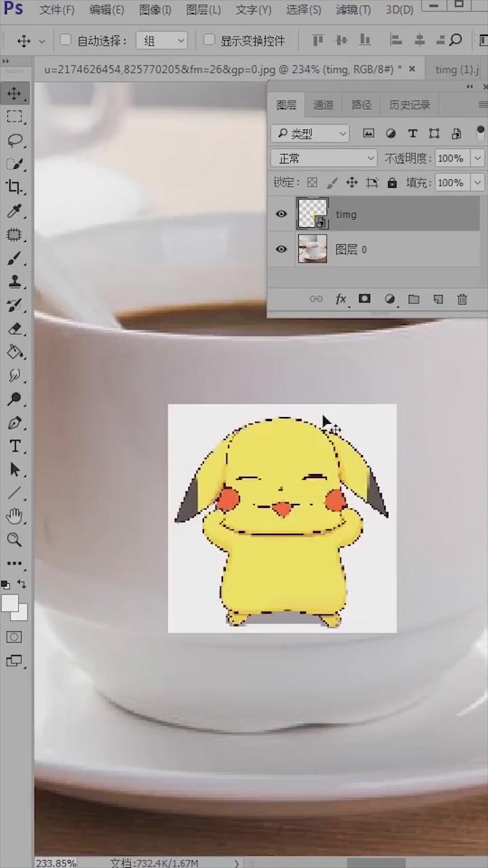The height and width of the screenshot is (868, 488).
Task: Select the Brush tool
Action: click(15, 258)
